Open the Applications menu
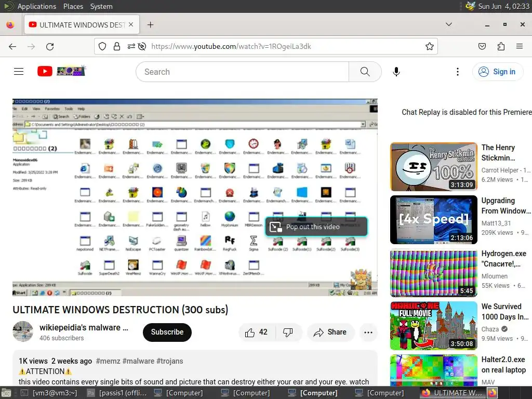This screenshot has height=399, width=532. tap(37, 6)
